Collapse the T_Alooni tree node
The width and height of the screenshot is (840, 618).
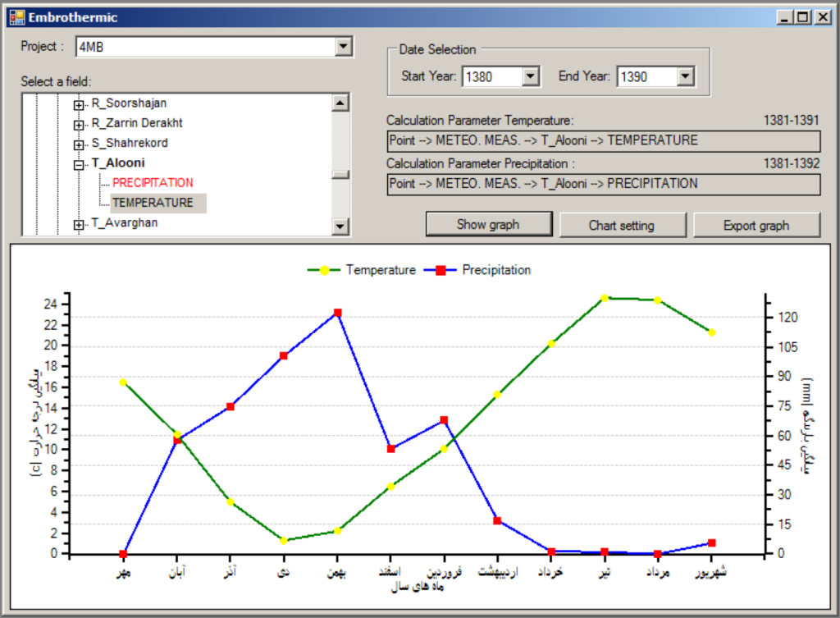[x=79, y=164]
